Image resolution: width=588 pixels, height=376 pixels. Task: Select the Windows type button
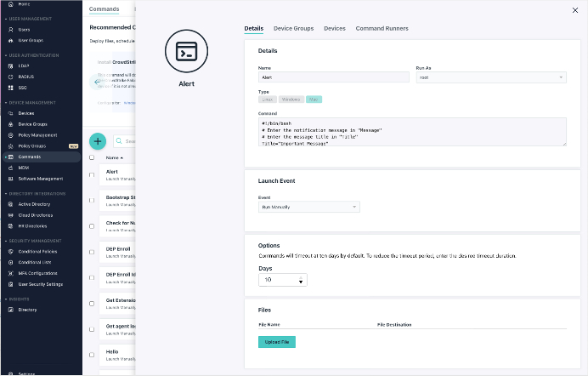[x=290, y=100]
